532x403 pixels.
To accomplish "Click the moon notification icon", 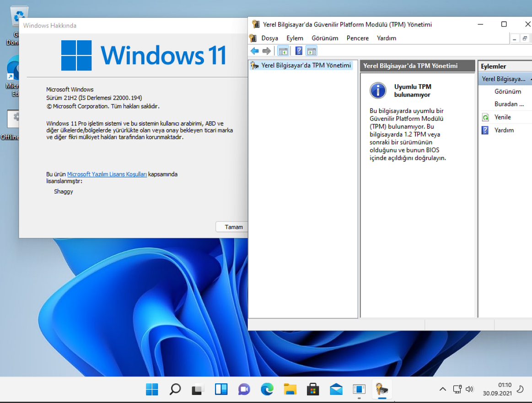I will pos(520,389).
